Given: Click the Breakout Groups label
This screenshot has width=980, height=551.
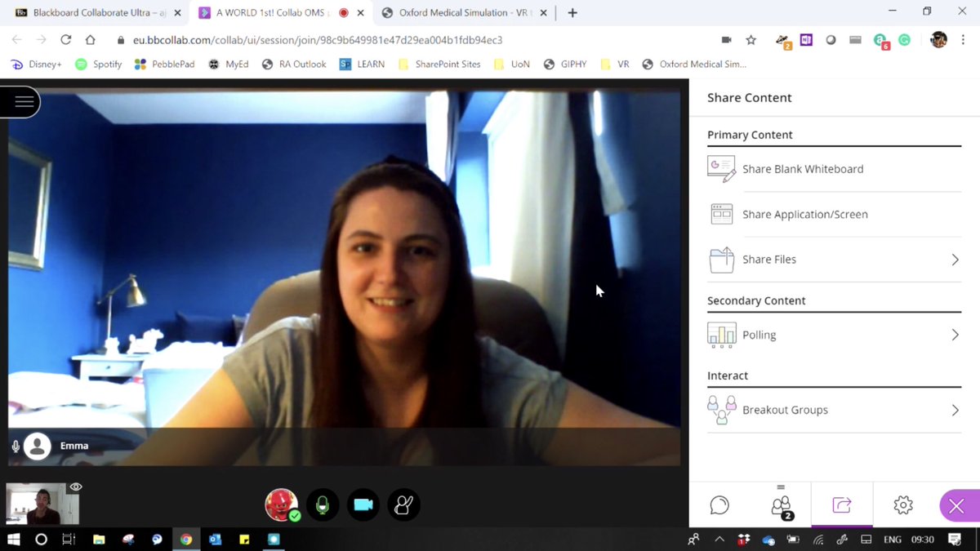Looking at the screenshot, I should point(786,410).
